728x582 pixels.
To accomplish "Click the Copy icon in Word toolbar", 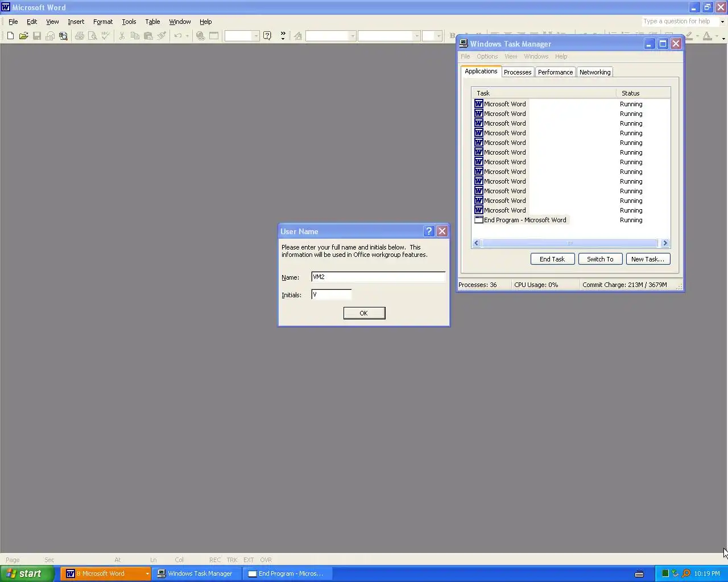I will [135, 36].
